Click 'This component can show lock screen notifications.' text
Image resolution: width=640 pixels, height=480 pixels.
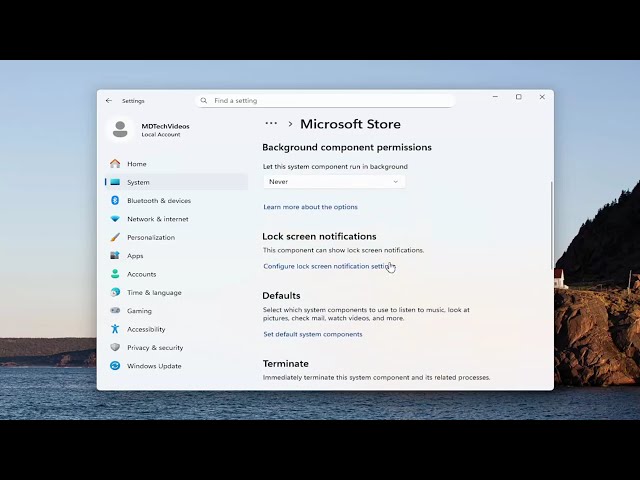343,250
